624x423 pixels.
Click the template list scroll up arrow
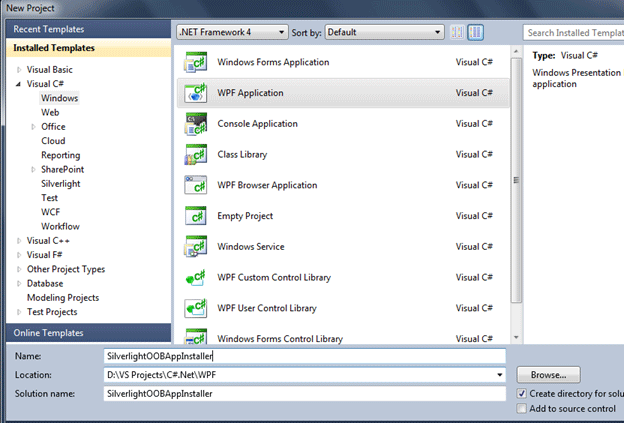516,51
